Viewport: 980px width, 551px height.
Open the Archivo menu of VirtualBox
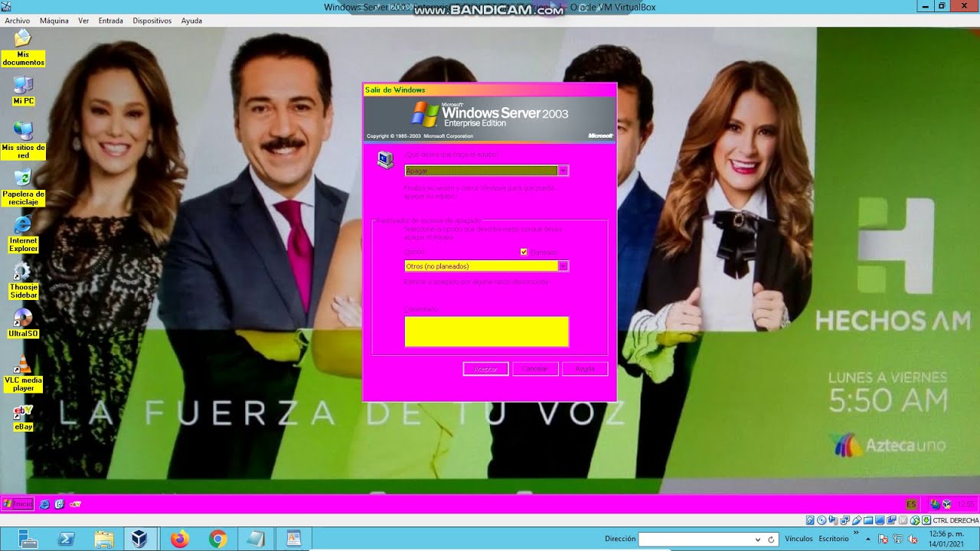(18, 21)
